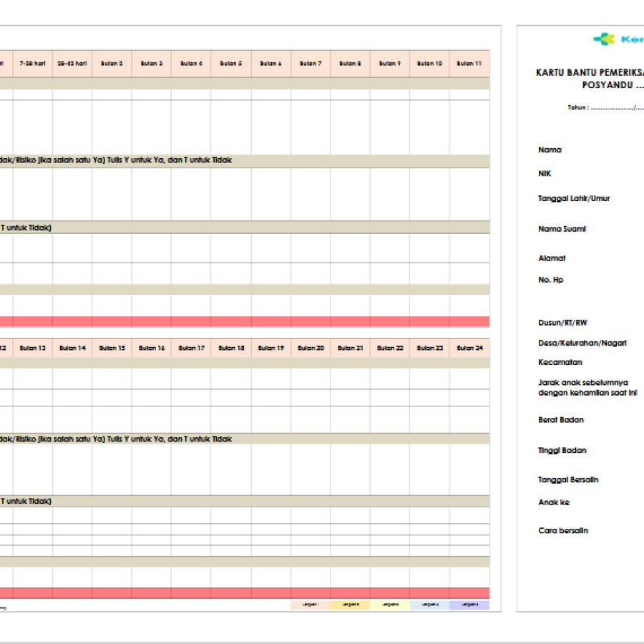Click the 'Bulan 23' column header

pyautogui.click(x=430, y=348)
